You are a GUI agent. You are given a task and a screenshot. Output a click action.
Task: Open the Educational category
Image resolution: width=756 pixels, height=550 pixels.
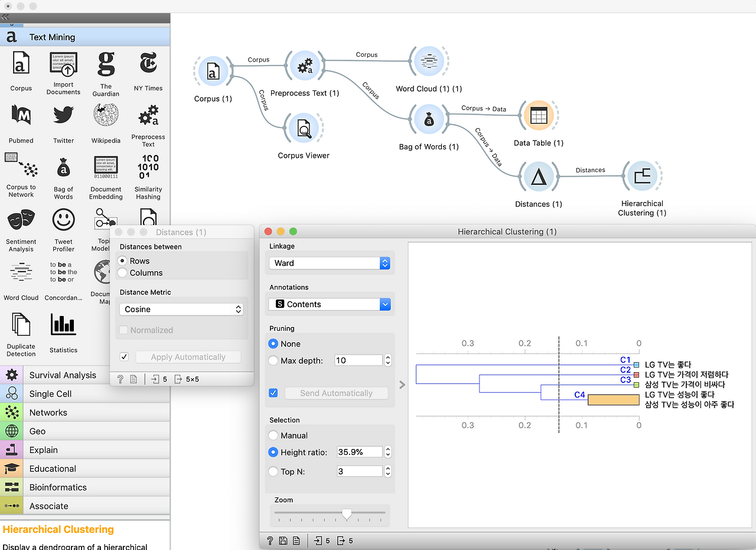click(x=85, y=468)
